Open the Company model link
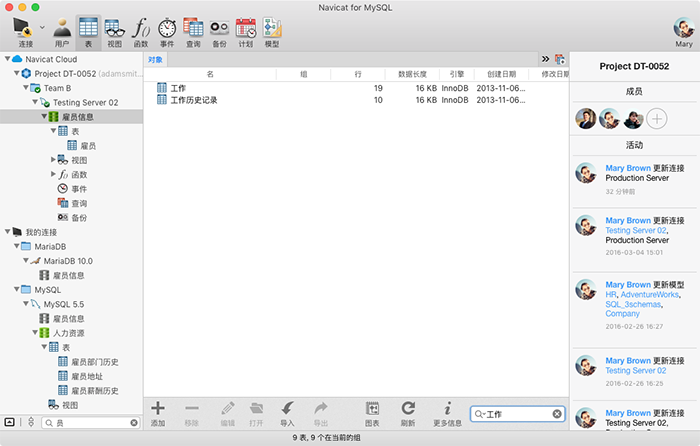The image size is (700, 446). click(x=622, y=314)
